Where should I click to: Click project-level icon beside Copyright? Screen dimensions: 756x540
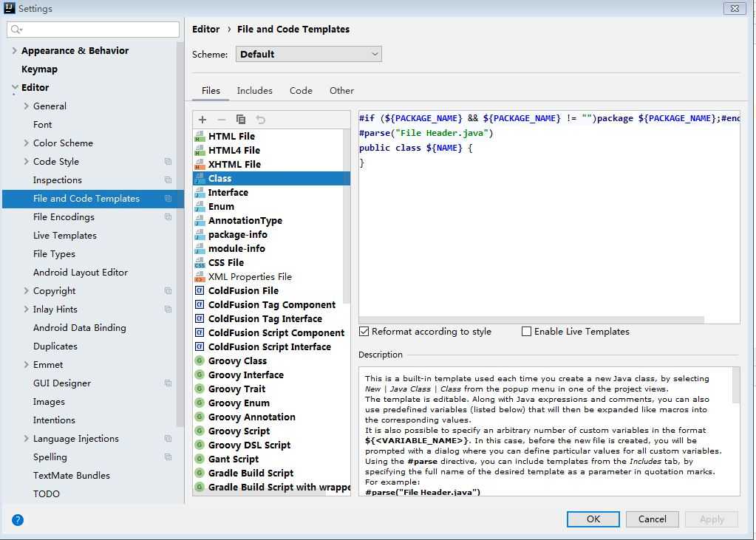point(168,291)
